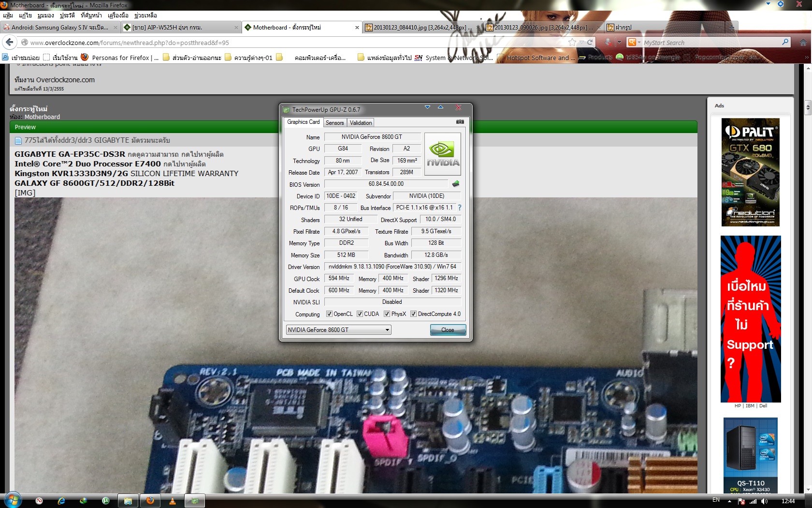812x508 pixels.
Task: Open Firefox downloads arrow icon
Action: 608,43
